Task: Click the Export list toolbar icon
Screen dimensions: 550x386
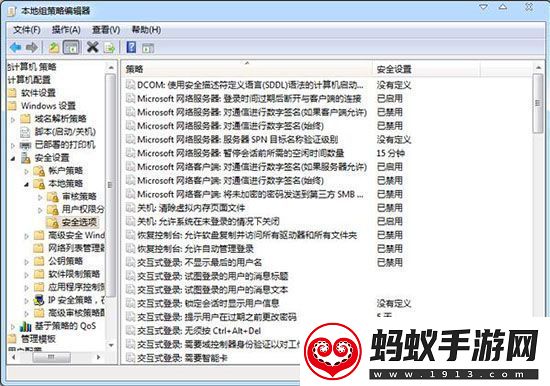Action: click(109, 47)
